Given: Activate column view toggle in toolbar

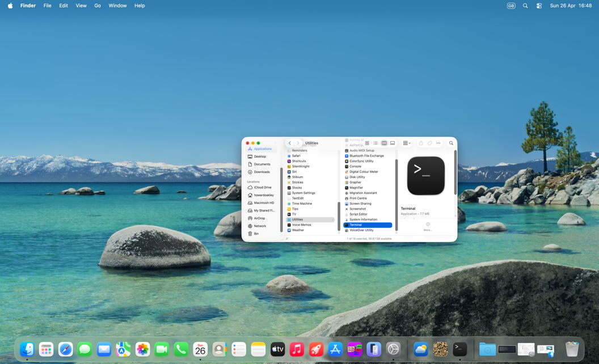Looking at the screenshot, I should click(x=384, y=143).
